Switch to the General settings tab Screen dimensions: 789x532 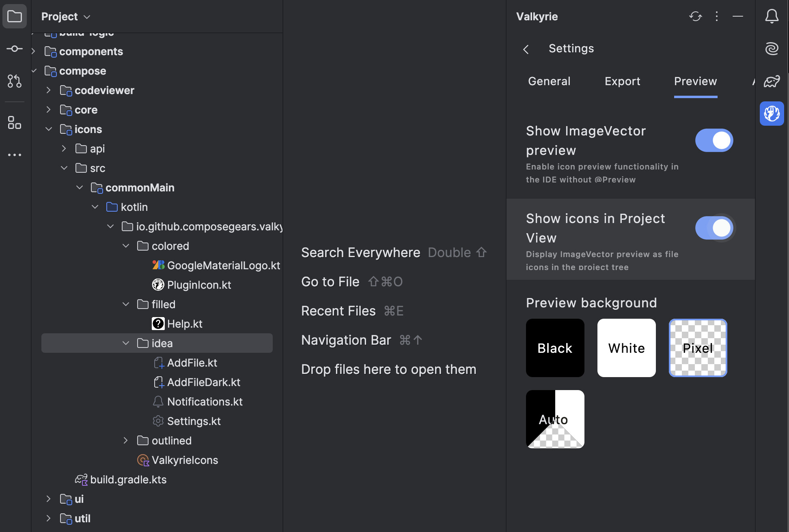click(549, 82)
